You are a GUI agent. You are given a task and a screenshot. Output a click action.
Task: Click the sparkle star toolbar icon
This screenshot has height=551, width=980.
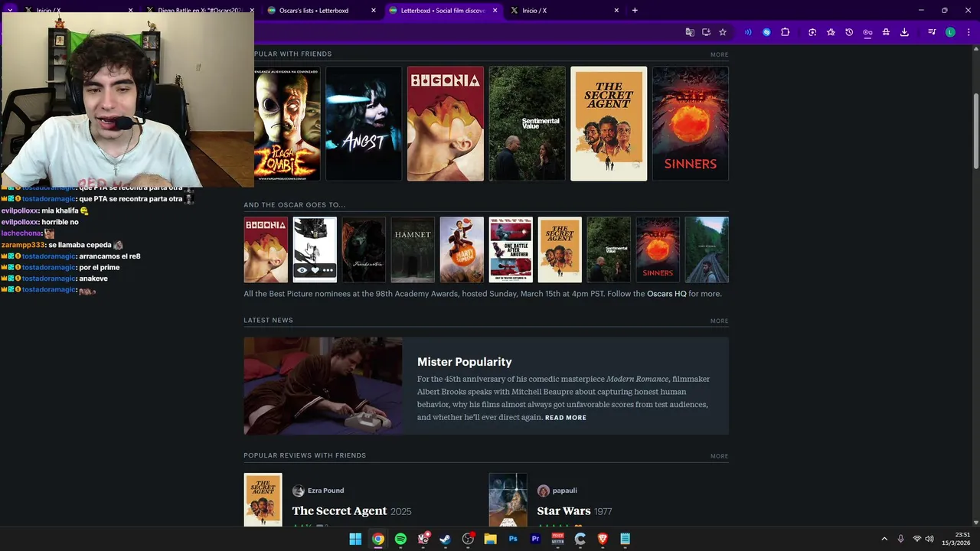click(x=831, y=32)
